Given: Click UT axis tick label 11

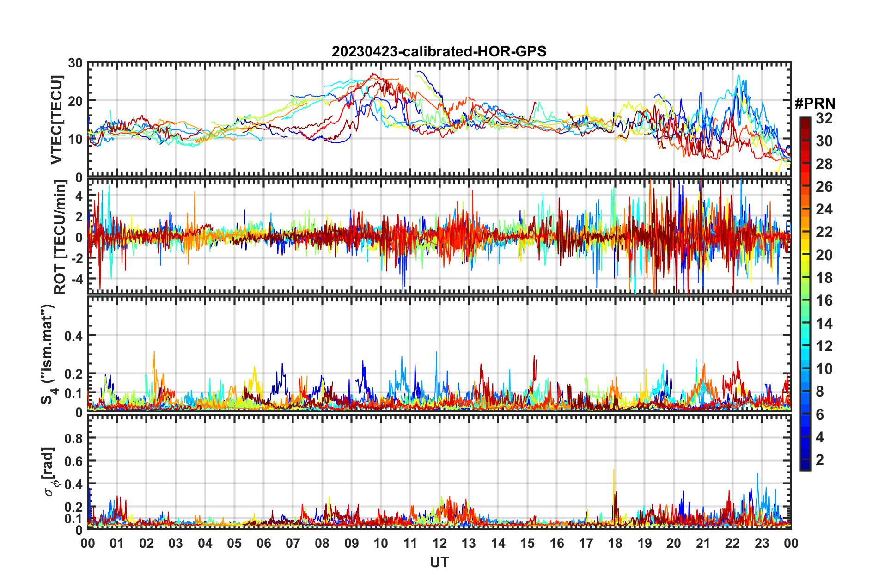Looking at the screenshot, I should (410, 543).
